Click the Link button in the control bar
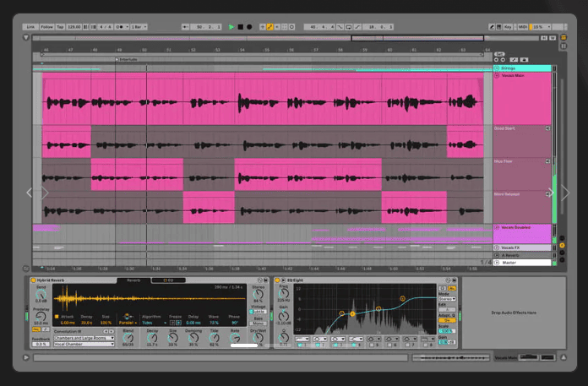 (x=30, y=27)
